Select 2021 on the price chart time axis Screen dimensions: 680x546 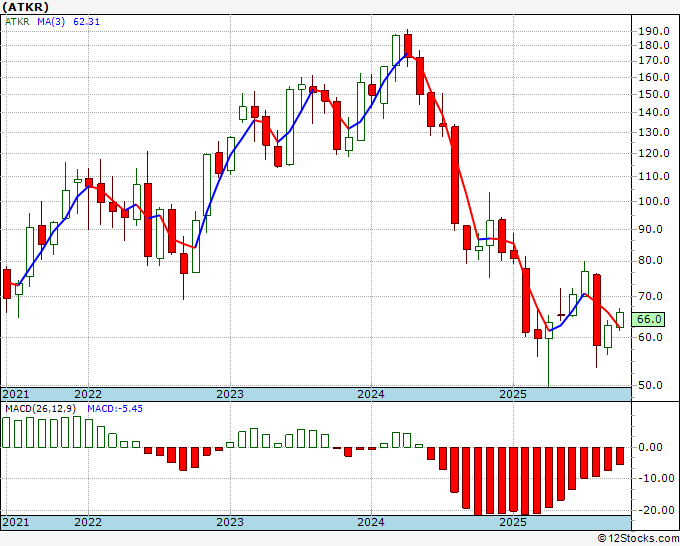coord(16,394)
